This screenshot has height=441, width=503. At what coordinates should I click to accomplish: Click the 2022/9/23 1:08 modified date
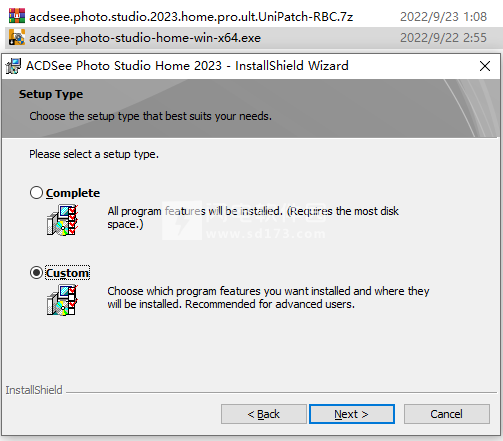(443, 17)
